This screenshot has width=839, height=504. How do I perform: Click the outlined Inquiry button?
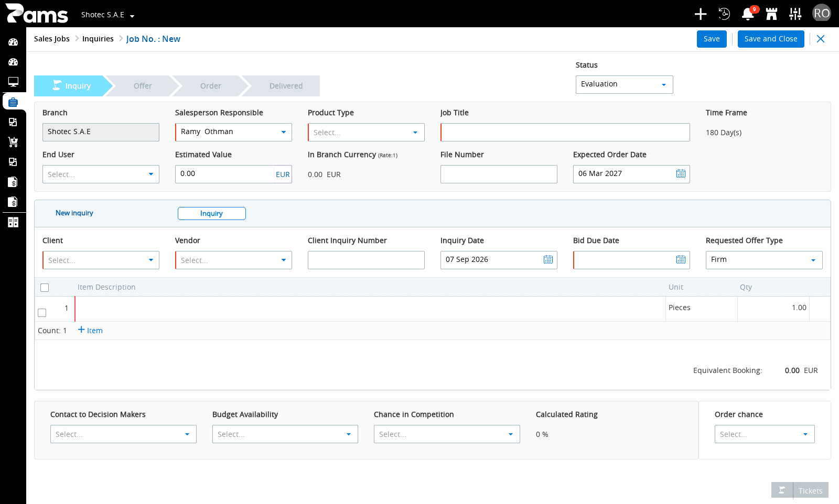tap(212, 213)
